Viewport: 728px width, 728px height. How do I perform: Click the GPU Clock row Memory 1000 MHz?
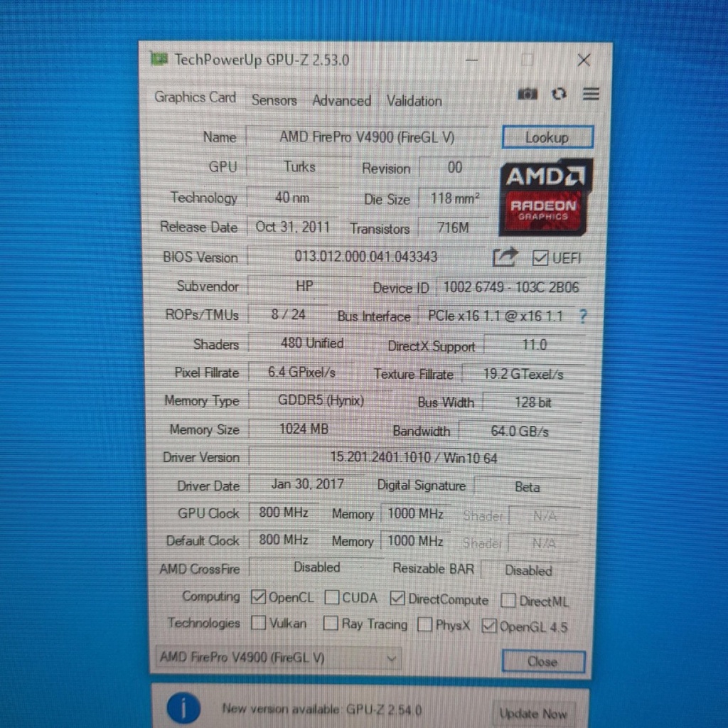click(x=415, y=513)
